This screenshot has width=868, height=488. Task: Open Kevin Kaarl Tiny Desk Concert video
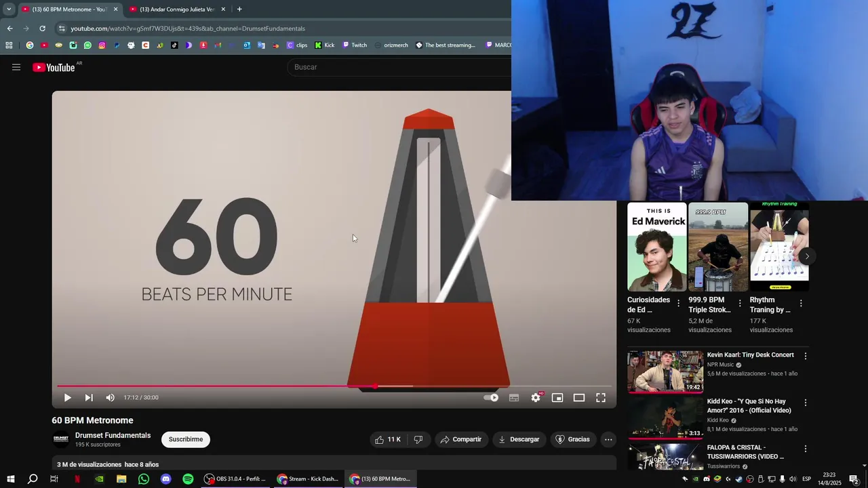(665, 371)
